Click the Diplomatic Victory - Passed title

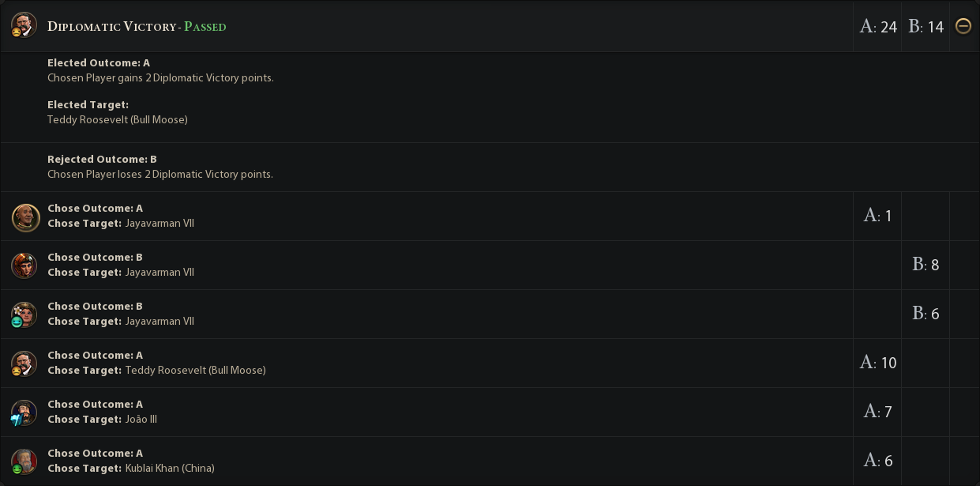(137, 27)
